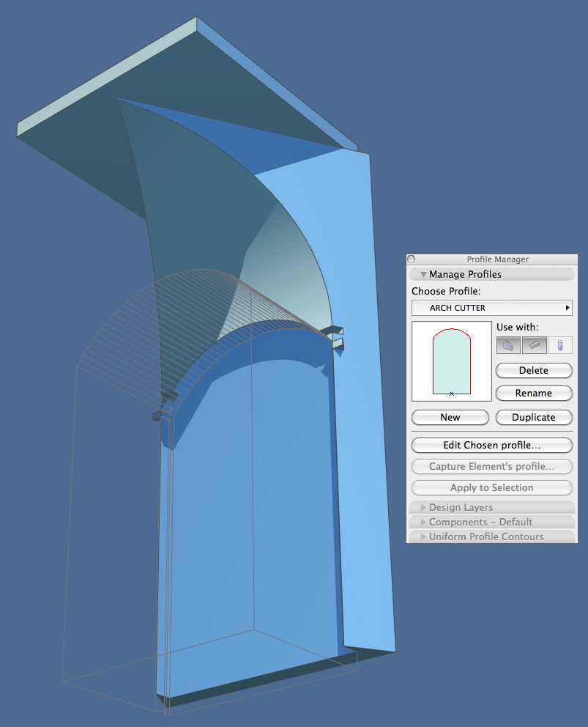Deselect the wall icon under Use with
The height and width of the screenshot is (727, 588).
coord(508,344)
